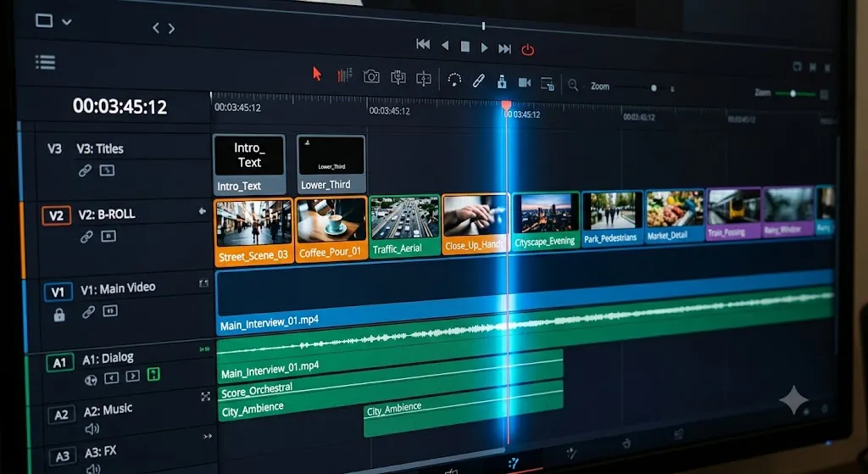Select the A1 track destination button
Image resolution: width=868 pixels, height=474 pixels.
[60, 363]
